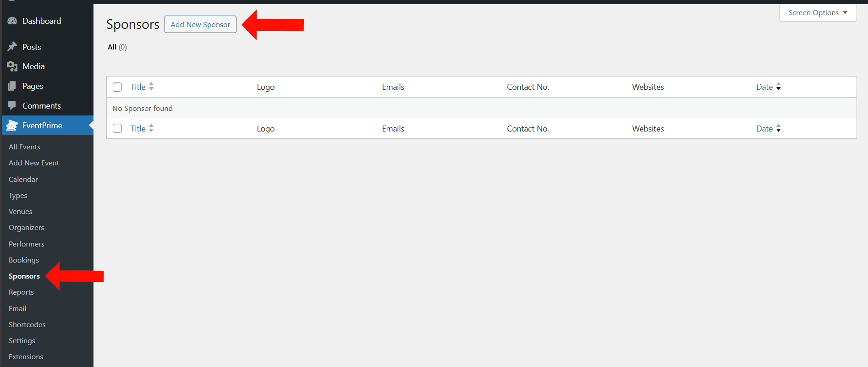Click the Logo column footer label
The image size is (868, 367).
266,129
